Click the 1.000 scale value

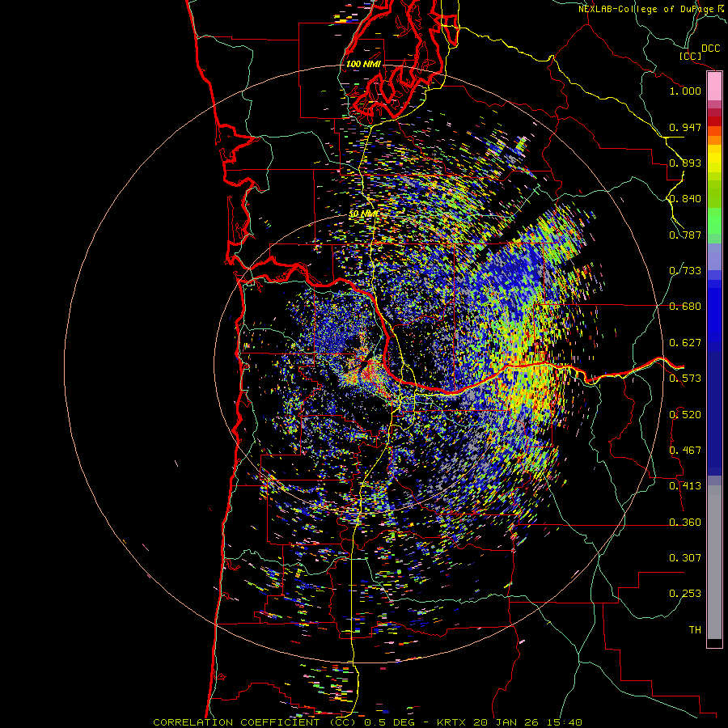pyautogui.click(x=685, y=91)
